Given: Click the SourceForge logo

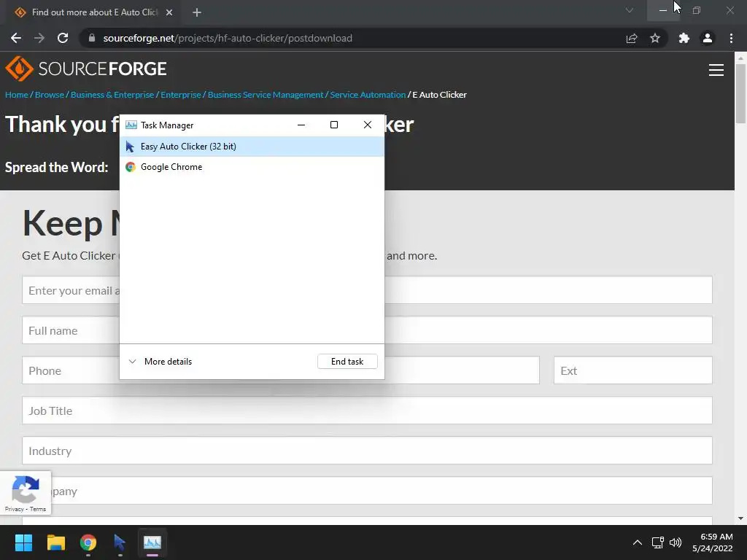Looking at the screenshot, I should point(86,69).
